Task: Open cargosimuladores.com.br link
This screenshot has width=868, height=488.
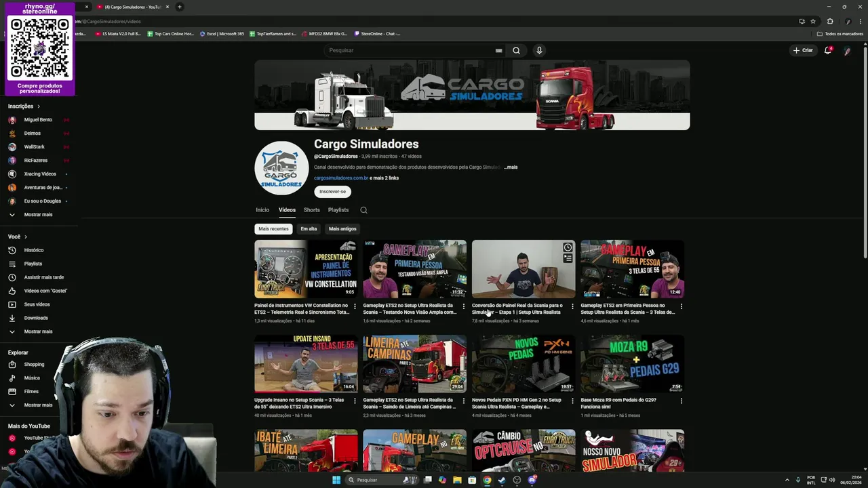Action: [x=341, y=178]
